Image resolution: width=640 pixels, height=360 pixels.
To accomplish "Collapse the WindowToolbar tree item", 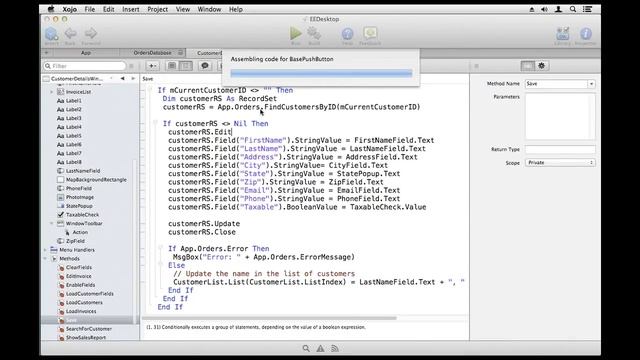I will coord(52,224).
